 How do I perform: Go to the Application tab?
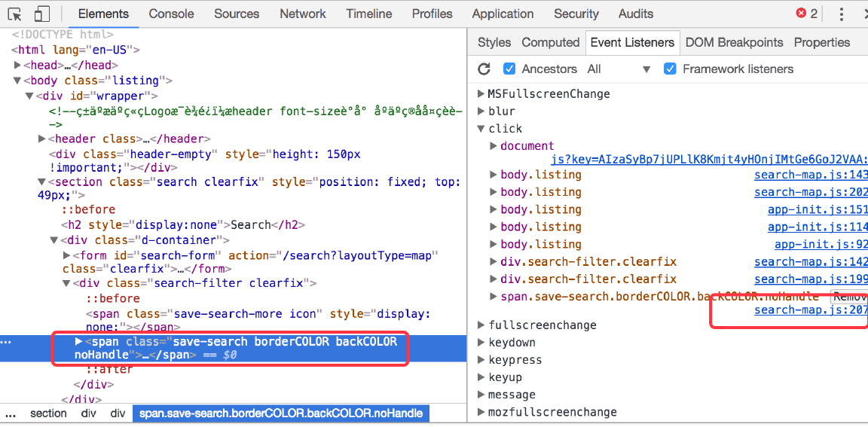tap(503, 14)
